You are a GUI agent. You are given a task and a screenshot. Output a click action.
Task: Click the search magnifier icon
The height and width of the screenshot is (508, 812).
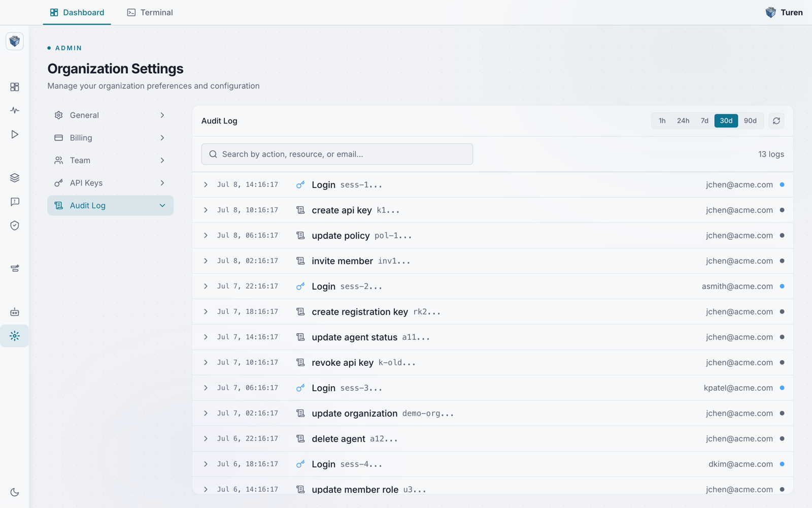click(x=213, y=154)
